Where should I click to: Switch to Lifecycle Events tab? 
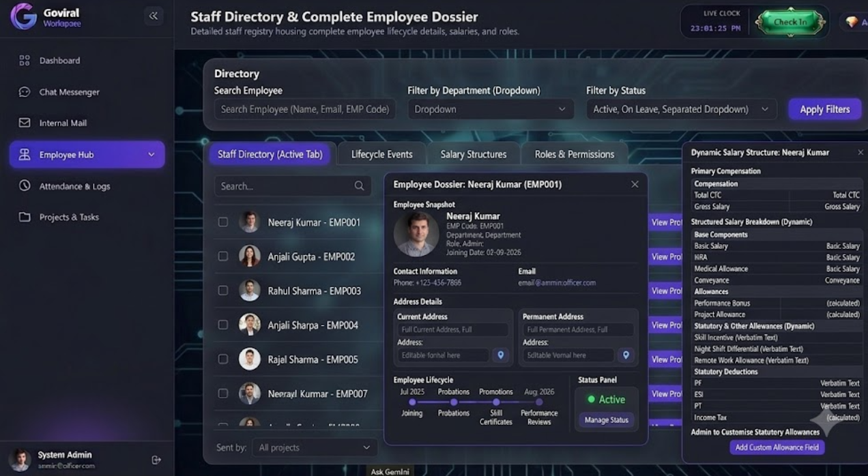click(x=381, y=154)
